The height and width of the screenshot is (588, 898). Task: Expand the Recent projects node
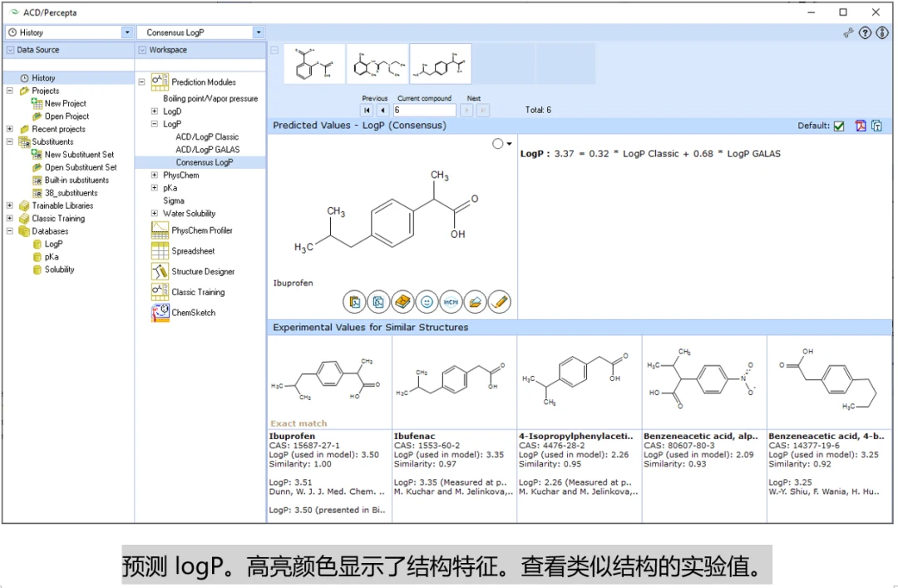click(x=10, y=129)
